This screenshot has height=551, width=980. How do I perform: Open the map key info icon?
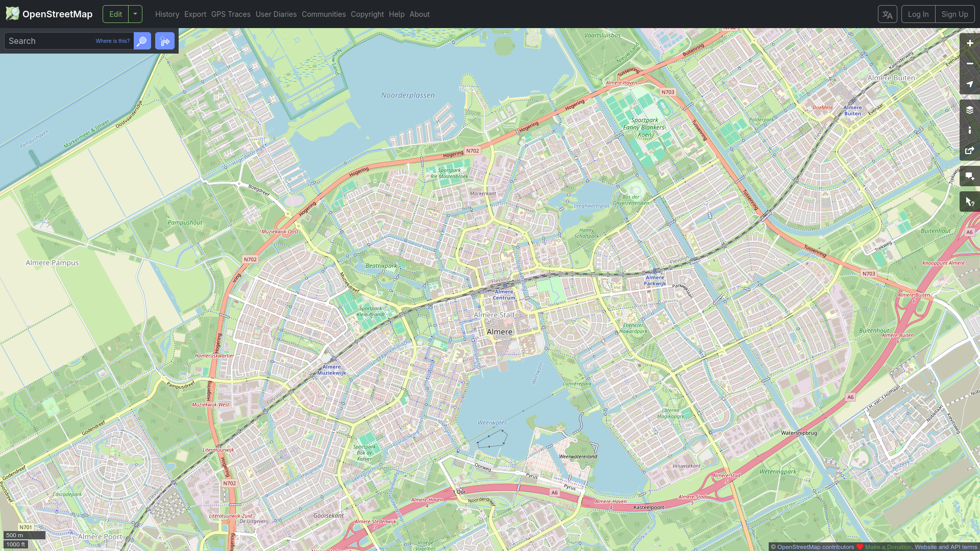pyautogui.click(x=970, y=130)
